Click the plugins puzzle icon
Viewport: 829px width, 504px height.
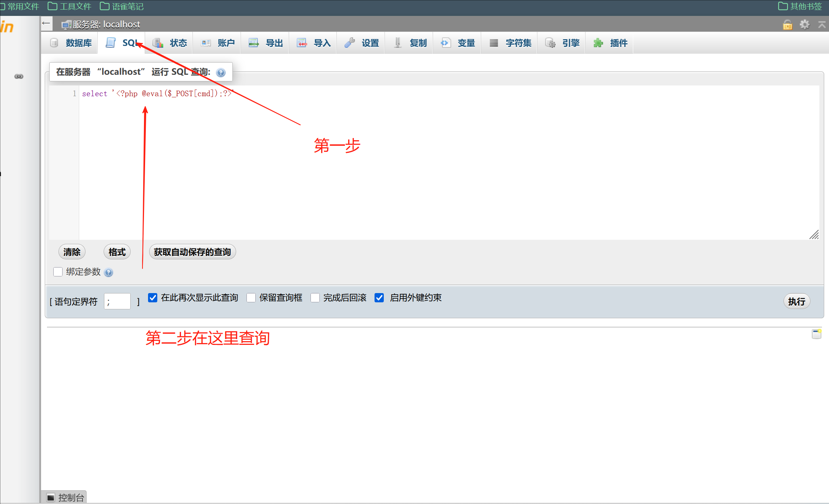coord(598,43)
